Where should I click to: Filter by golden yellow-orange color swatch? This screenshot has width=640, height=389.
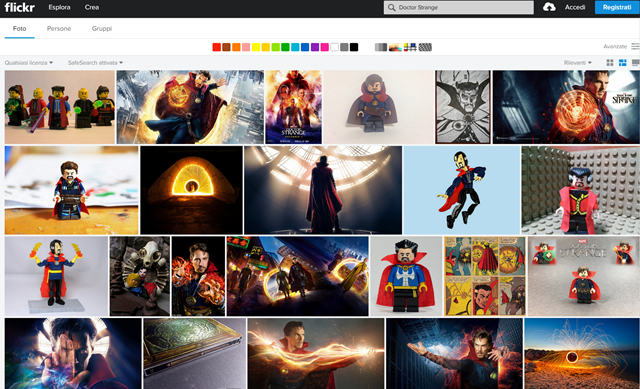265,47
